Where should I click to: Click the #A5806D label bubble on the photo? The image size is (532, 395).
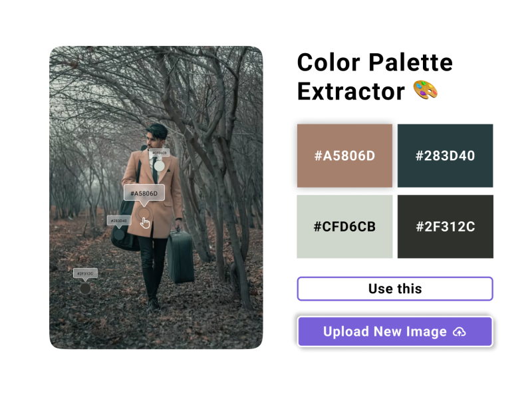point(144,193)
